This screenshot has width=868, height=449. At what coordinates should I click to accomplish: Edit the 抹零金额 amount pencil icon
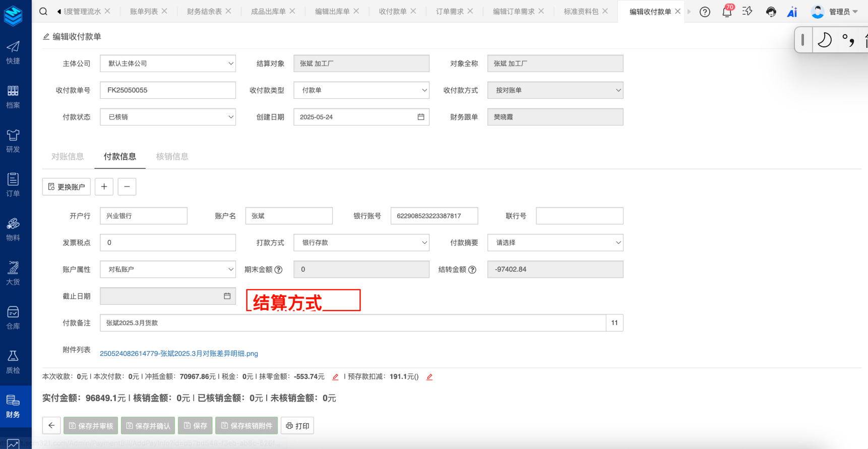click(335, 376)
